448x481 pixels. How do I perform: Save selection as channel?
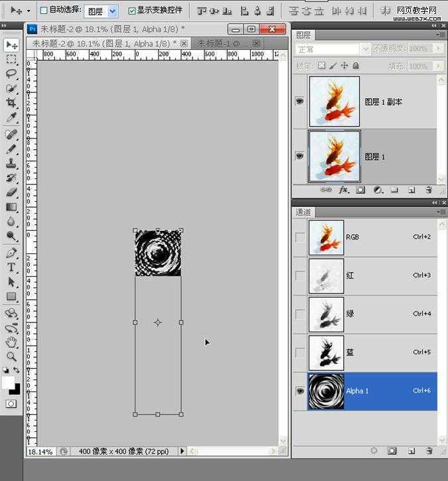[392, 450]
